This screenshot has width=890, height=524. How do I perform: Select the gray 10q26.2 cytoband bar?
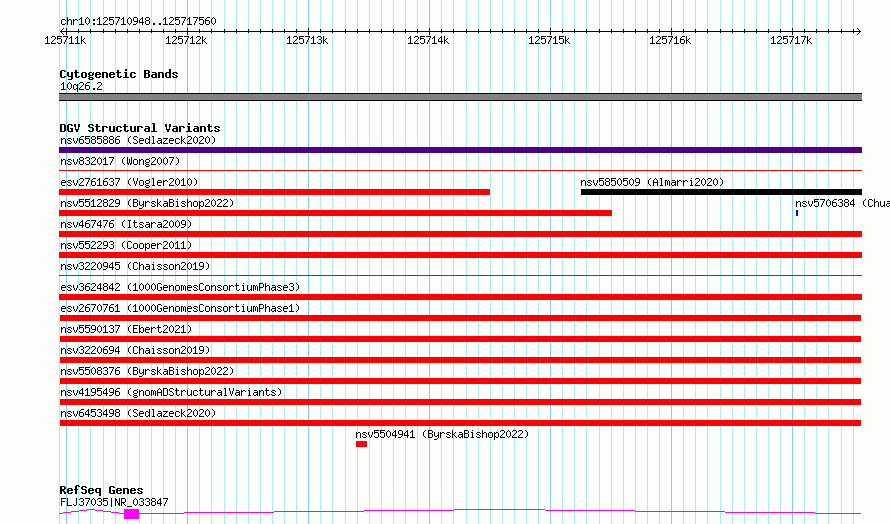tap(460, 97)
